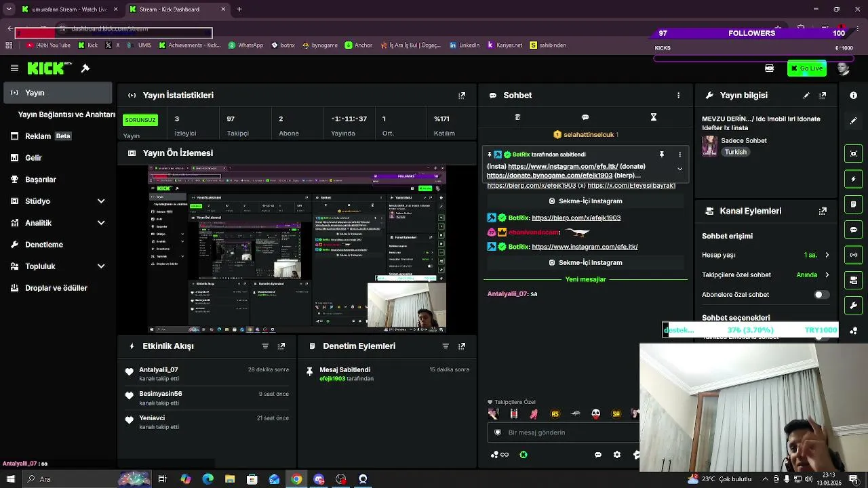Image resolution: width=868 pixels, height=488 pixels.
Task: Open Hesap yaşı setting chevron
Action: coord(827,256)
